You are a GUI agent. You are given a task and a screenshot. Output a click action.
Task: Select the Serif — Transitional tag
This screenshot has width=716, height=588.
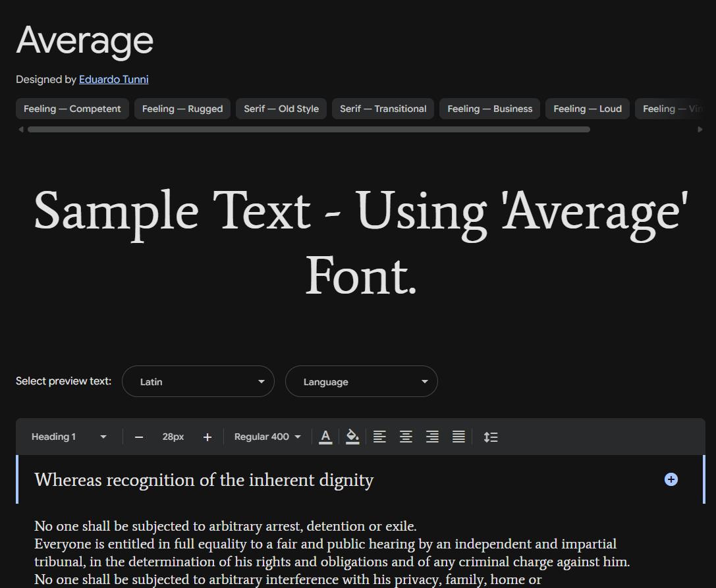pos(383,109)
